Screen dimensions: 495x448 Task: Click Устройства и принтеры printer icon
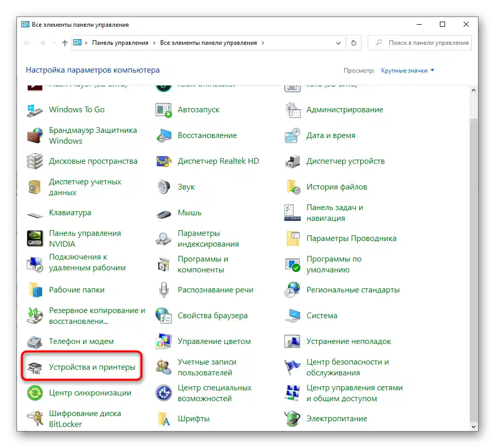[x=35, y=368]
